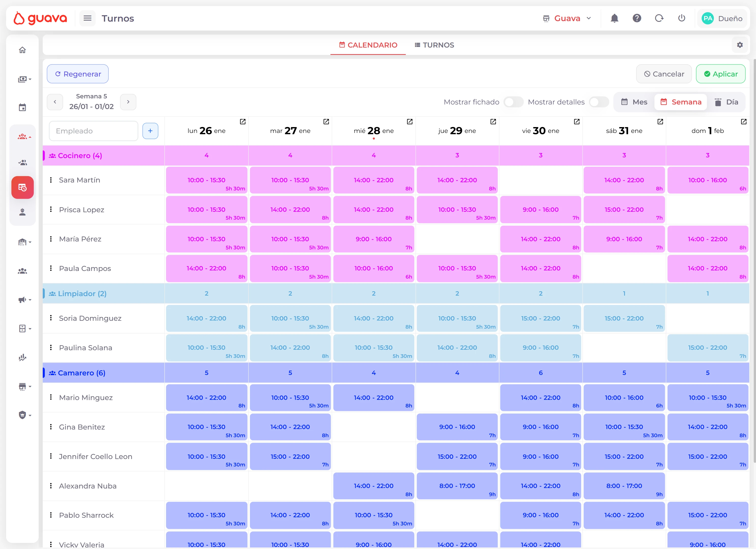Enable the Mostrar detalles toggle
The width and height of the screenshot is (756, 549).
[x=599, y=102]
